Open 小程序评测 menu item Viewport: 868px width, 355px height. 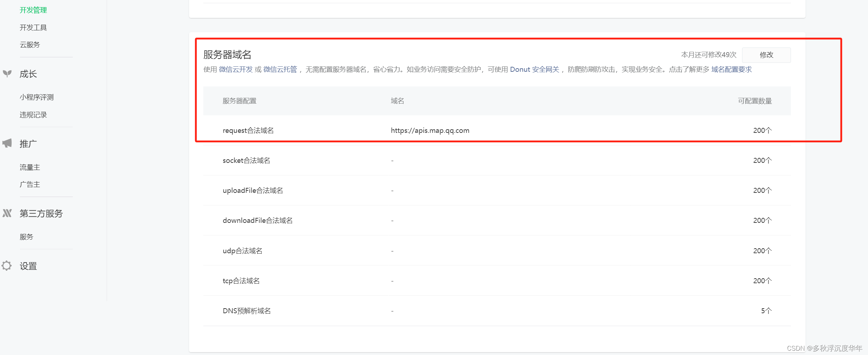(x=36, y=97)
